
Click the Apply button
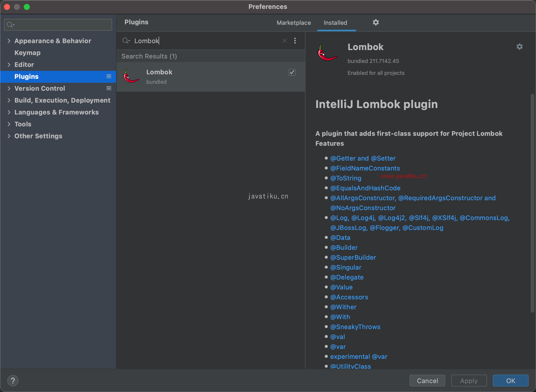click(469, 381)
